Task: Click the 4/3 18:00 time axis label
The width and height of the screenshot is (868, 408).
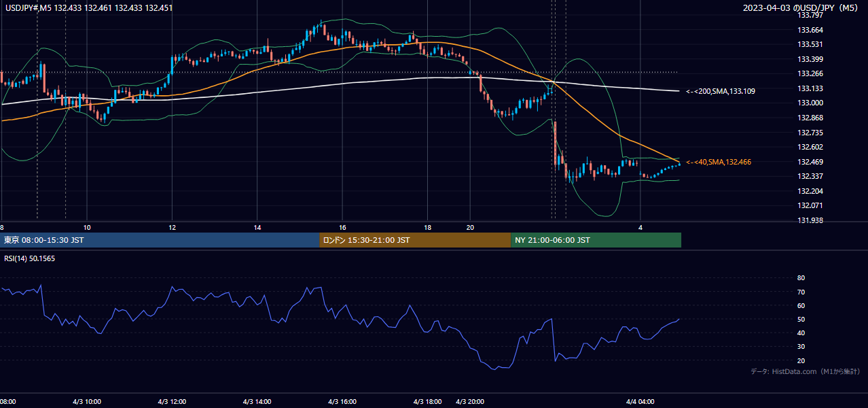Action: [x=428, y=402]
